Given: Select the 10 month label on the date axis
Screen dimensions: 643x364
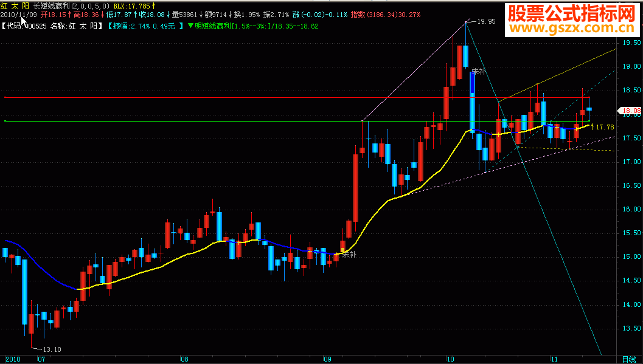Looking at the screenshot, I should tap(451, 360).
